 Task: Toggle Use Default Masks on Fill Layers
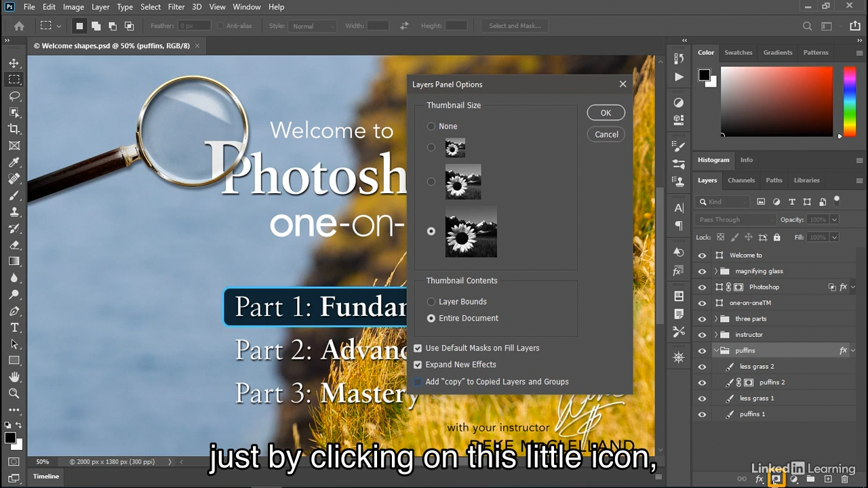(418, 348)
